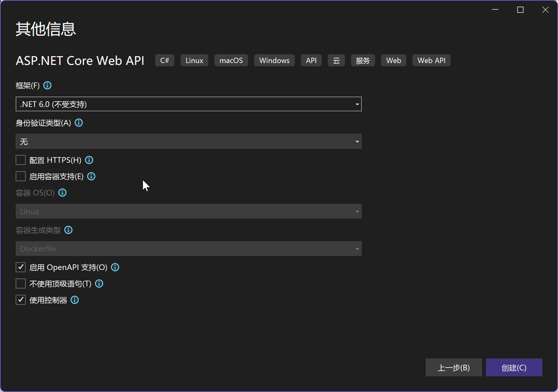
Task: Click the 框架(F) label
Action: (x=28, y=85)
